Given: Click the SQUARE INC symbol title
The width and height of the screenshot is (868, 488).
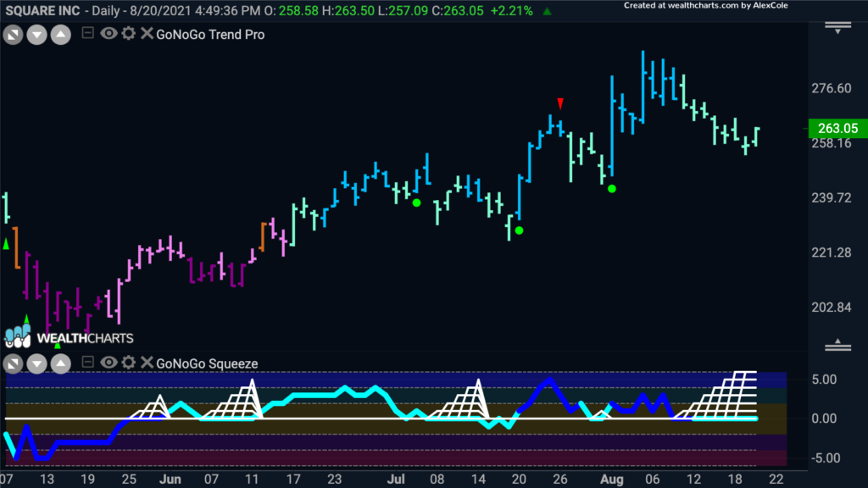Looking at the screenshot, I should coord(42,10).
